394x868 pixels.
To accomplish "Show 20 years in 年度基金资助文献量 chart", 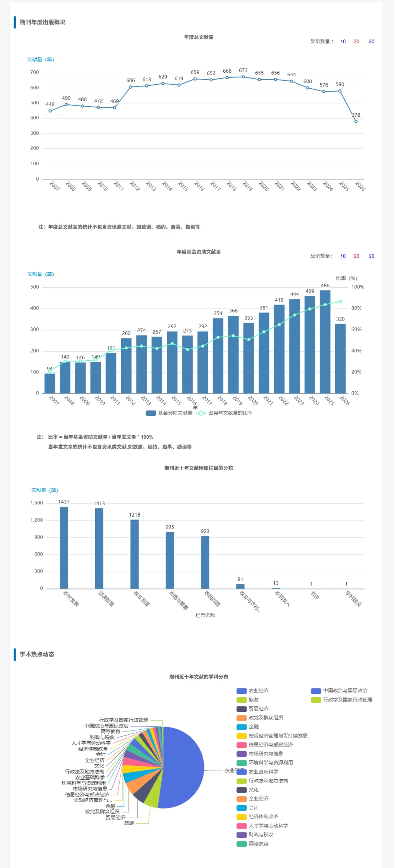I will (x=356, y=256).
